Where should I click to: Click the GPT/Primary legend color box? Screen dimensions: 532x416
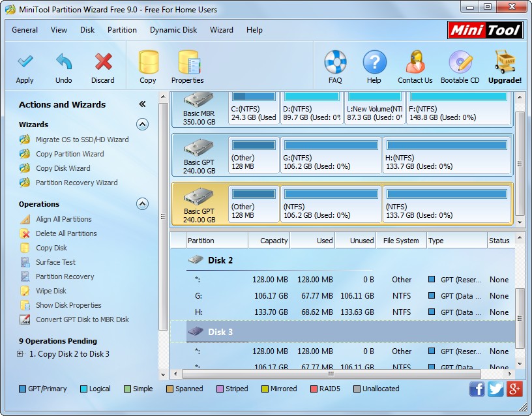coord(22,389)
